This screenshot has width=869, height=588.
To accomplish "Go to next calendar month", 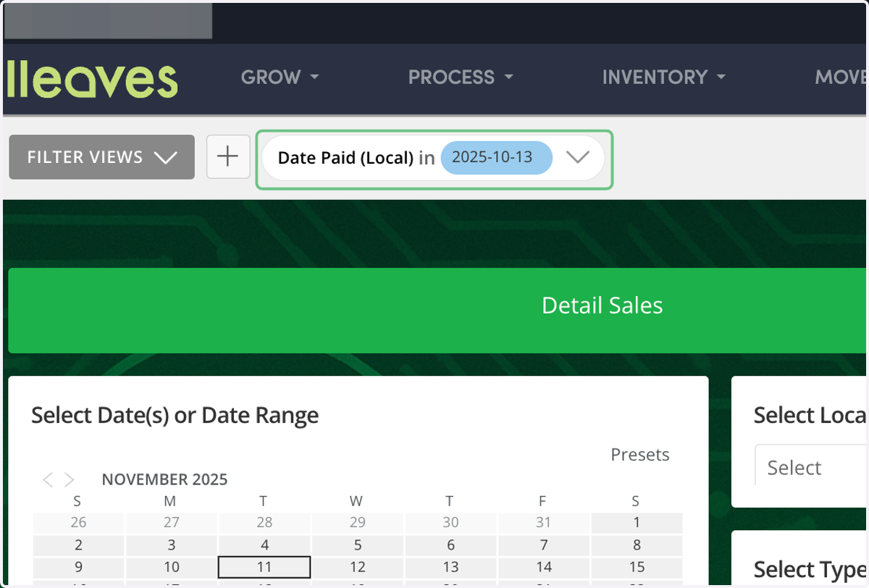I will pos(70,479).
